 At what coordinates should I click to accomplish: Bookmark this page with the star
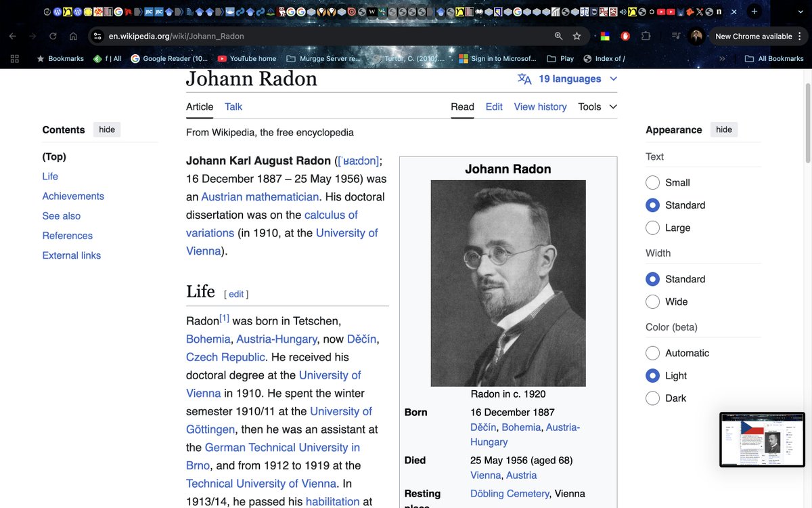click(577, 36)
